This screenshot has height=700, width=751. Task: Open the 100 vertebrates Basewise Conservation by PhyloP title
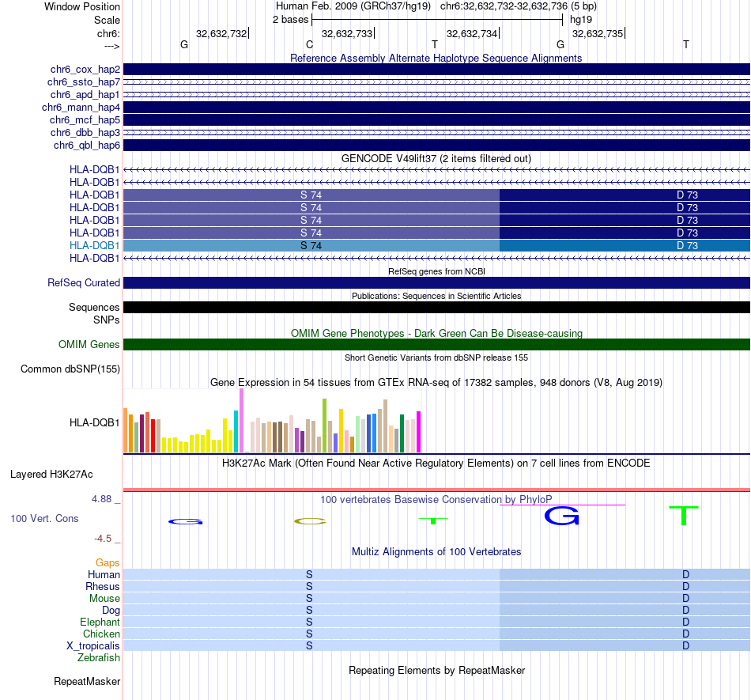click(x=436, y=499)
